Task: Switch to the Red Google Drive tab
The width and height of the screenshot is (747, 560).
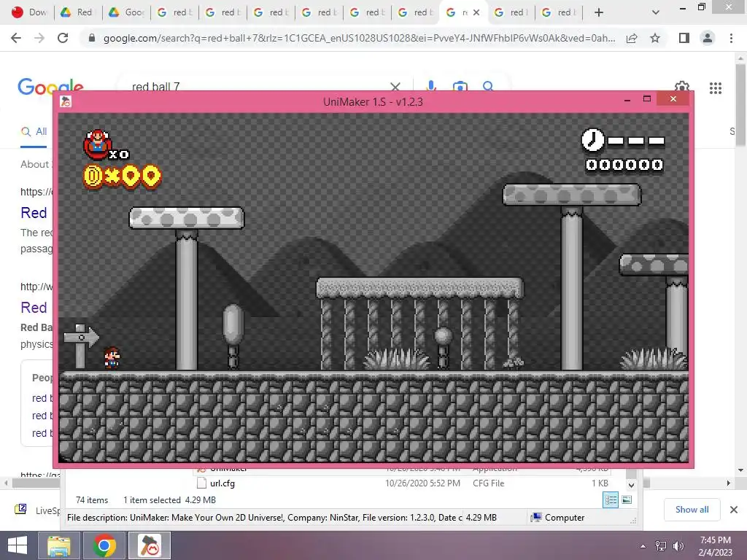Action: pyautogui.click(x=78, y=12)
